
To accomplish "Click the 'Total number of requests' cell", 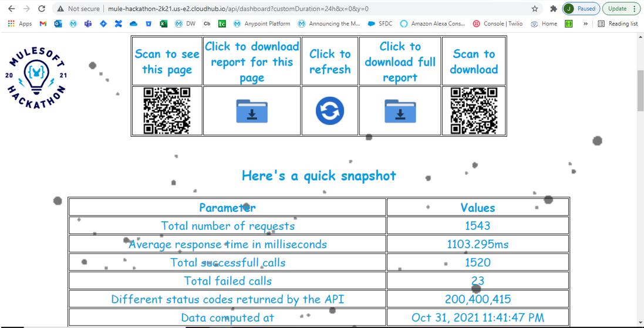I will pyautogui.click(x=228, y=226).
